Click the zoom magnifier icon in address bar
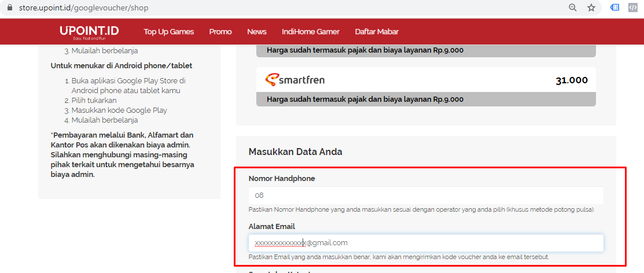 click(572, 8)
